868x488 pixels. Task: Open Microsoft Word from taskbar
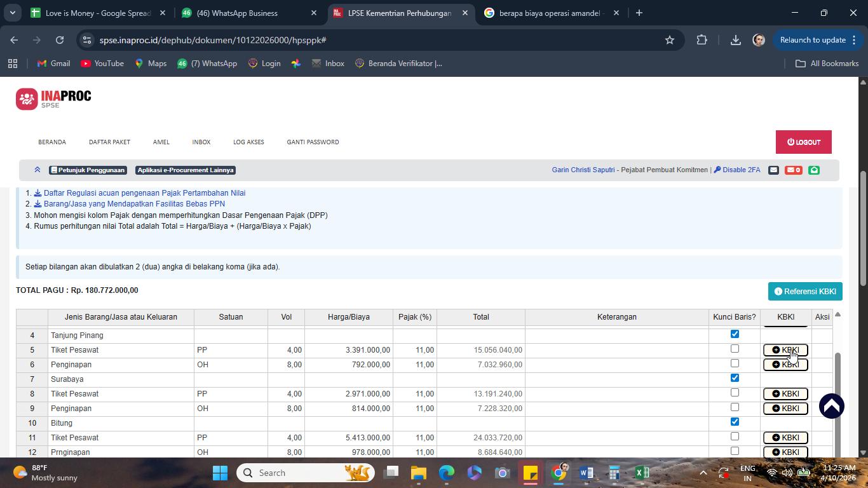pos(586,473)
